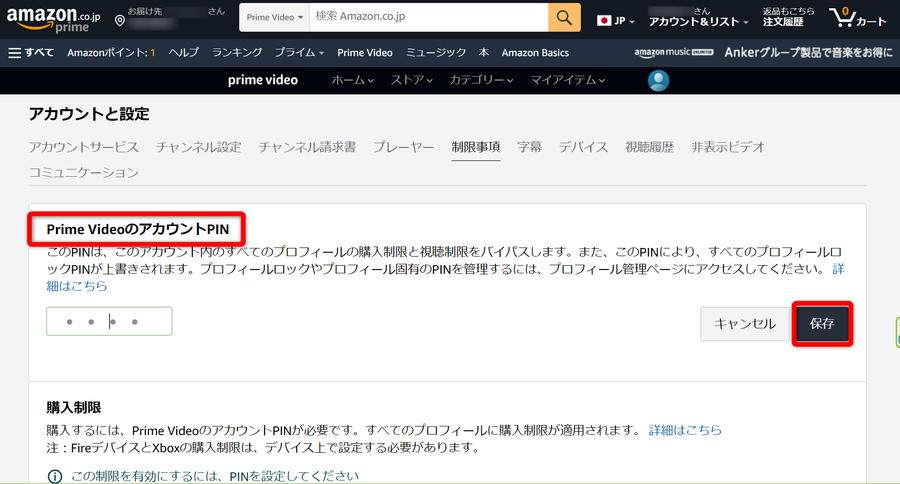Open the ヘルプ nav link
The image size is (900, 484).
click(x=184, y=52)
